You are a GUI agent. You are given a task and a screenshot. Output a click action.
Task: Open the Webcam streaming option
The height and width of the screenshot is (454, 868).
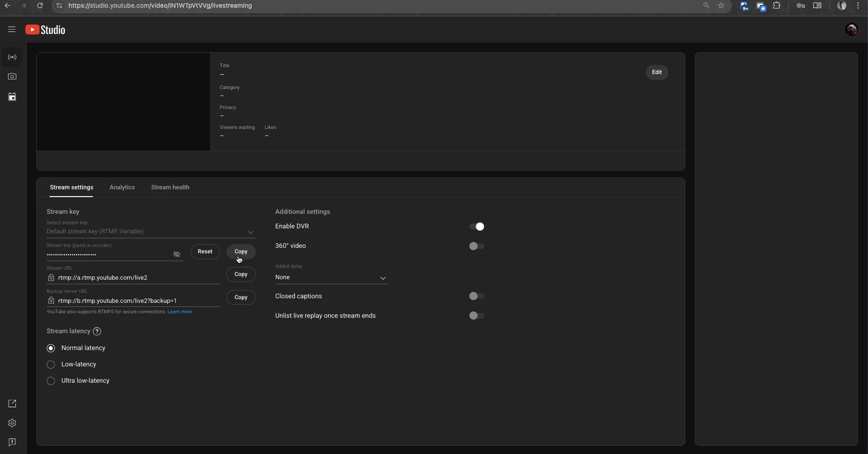(x=12, y=76)
